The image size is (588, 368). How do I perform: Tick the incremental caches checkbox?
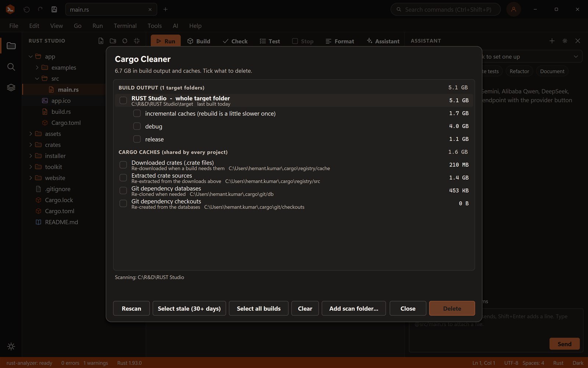tap(137, 113)
